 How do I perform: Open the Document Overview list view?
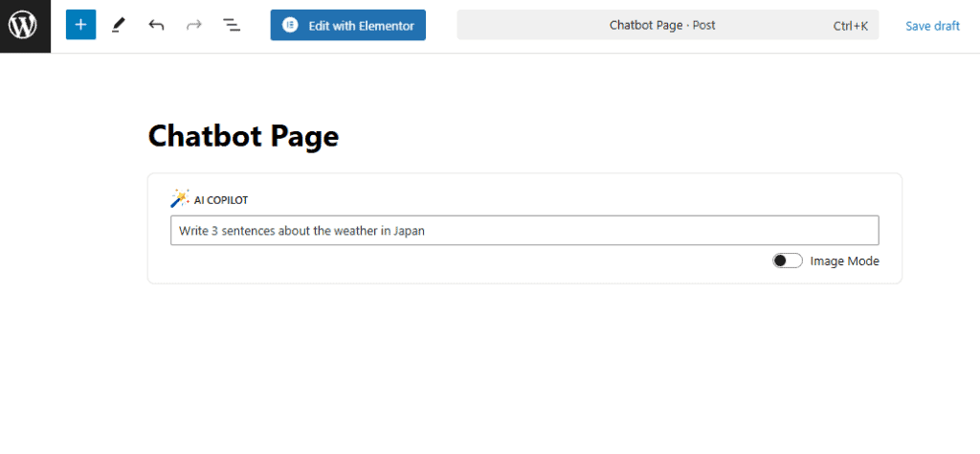point(232,25)
